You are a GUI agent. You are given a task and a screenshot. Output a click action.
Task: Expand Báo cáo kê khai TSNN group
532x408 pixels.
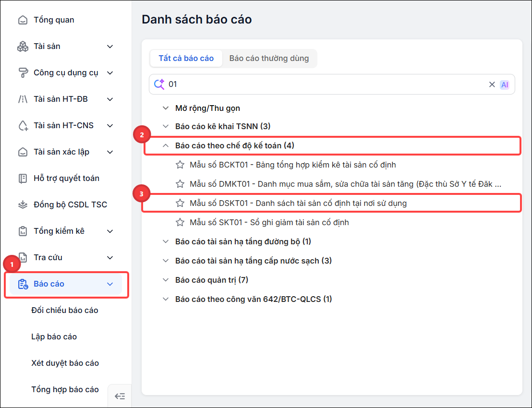166,127
